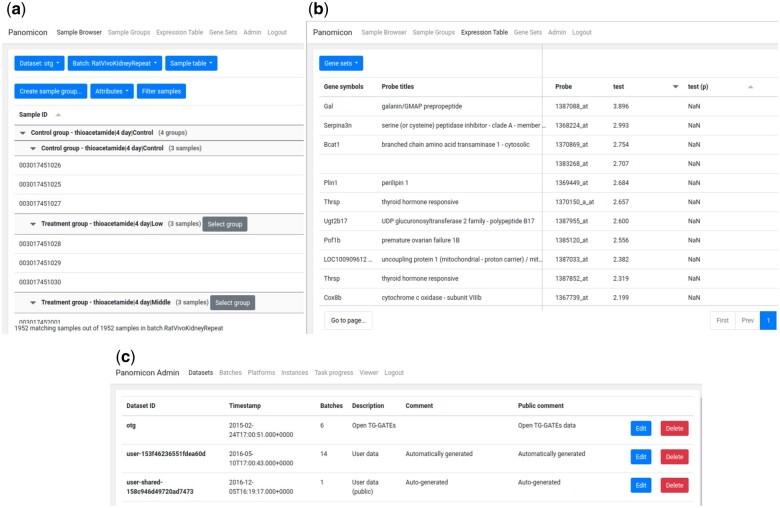Open the Dataset: otg dropdown

(39, 63)
